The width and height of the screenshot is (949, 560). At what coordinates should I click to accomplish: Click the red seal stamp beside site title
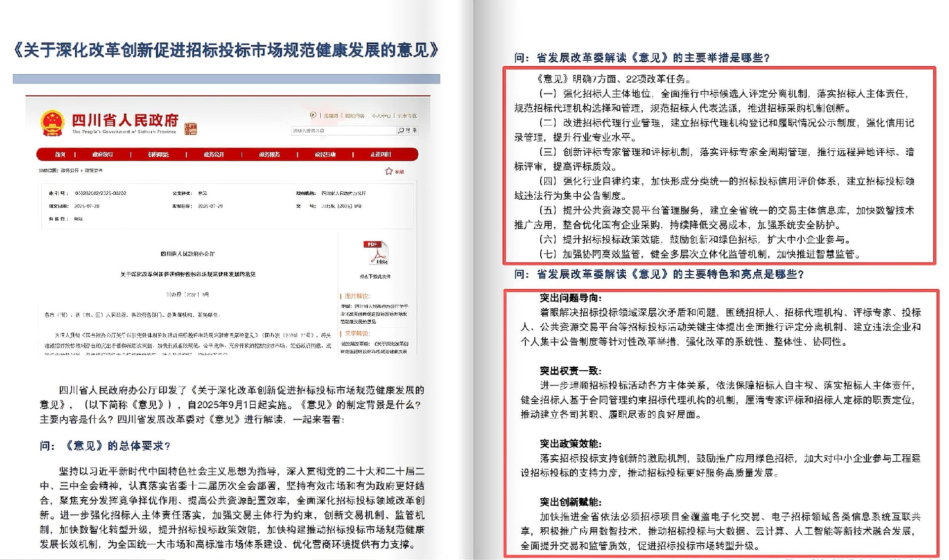pyautogui.click(x=191, y=129)
